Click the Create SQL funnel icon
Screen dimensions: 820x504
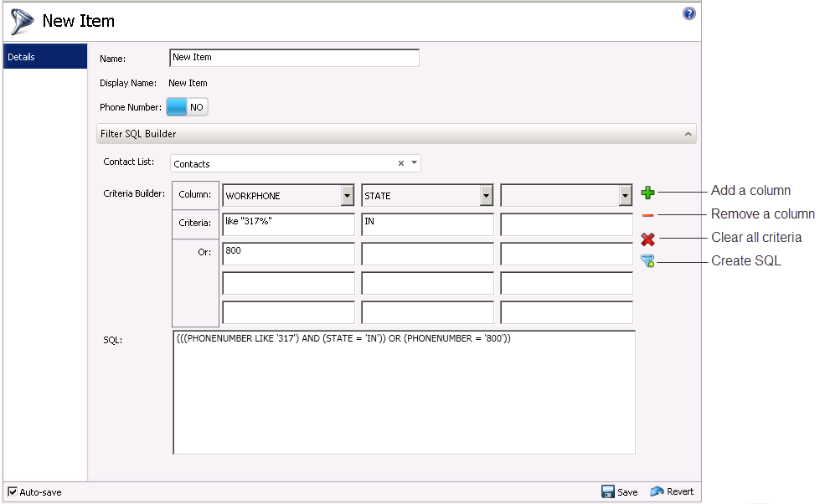647,261
